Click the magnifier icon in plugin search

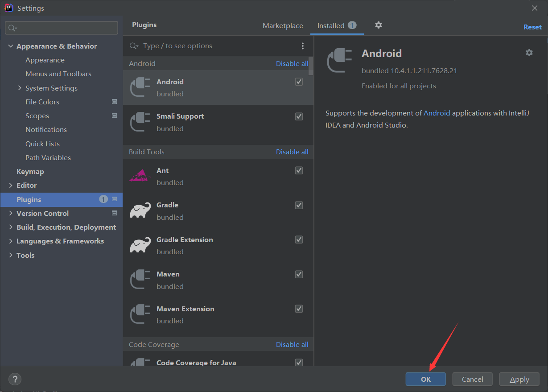click(134, 46)
